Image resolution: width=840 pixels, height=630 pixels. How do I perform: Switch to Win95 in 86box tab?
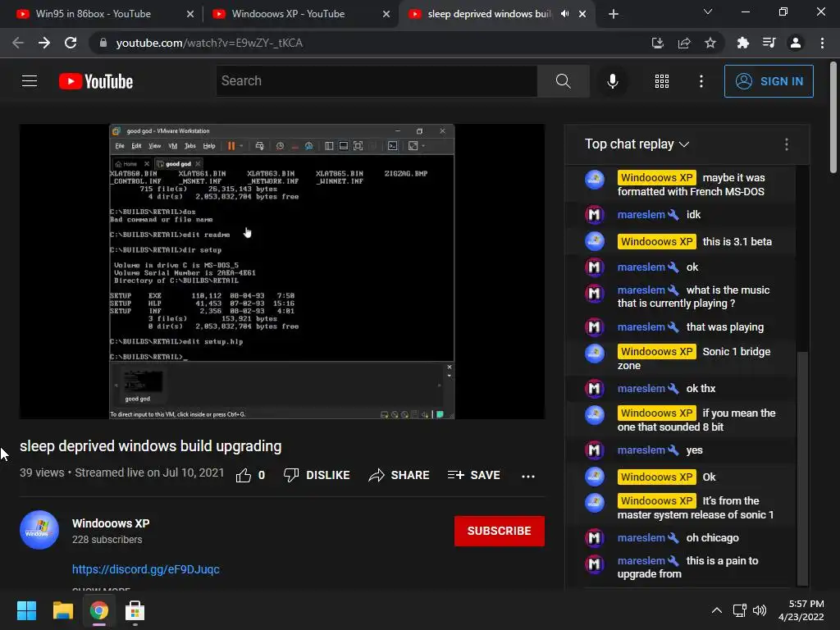coord(102,14)
